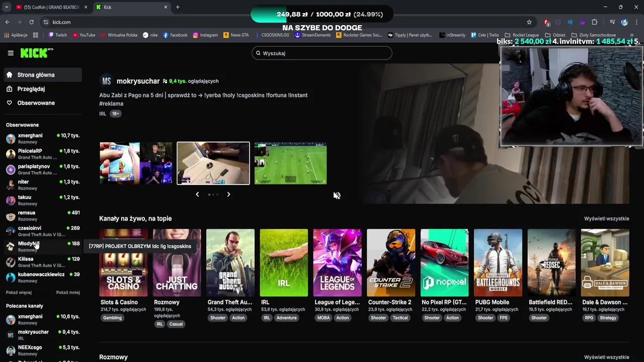Click the FPS tag
This screenshot has height=362, width=644.
[x=504, y=318]
